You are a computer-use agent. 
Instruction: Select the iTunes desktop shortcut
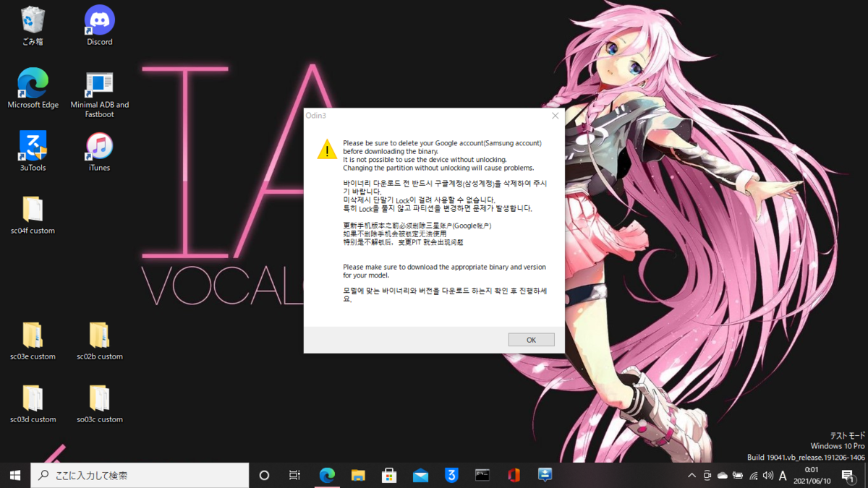point(99,152)
